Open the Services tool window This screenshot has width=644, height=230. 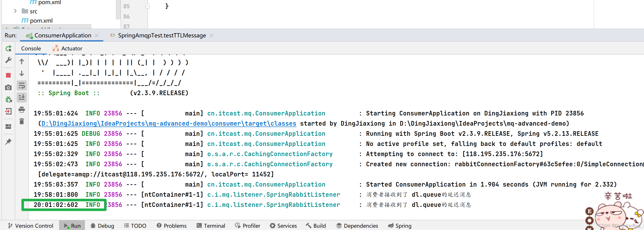(283, 226)
